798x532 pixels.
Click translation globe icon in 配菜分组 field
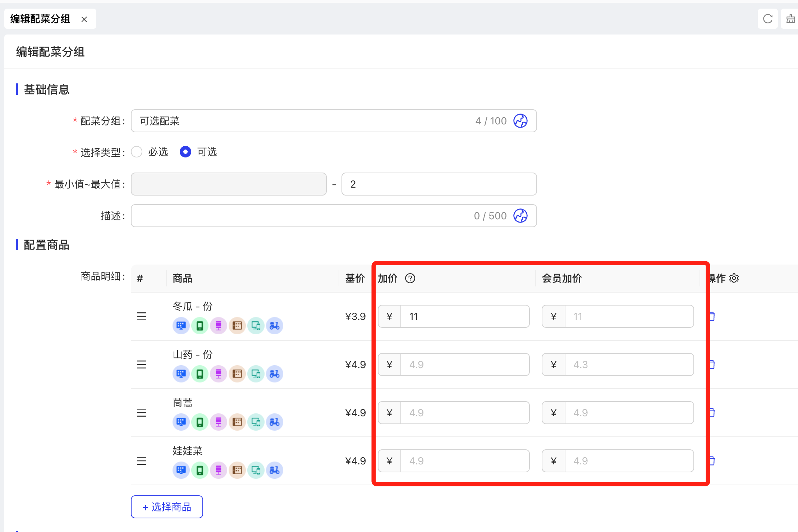pyautogui.click(x=520, y=121)
